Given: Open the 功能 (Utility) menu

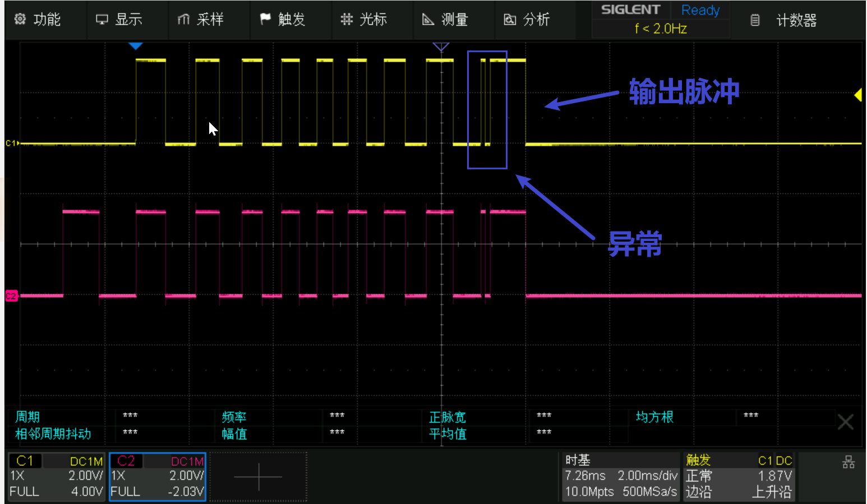Looking at the screenshot, I should click(x=46, y=20).
